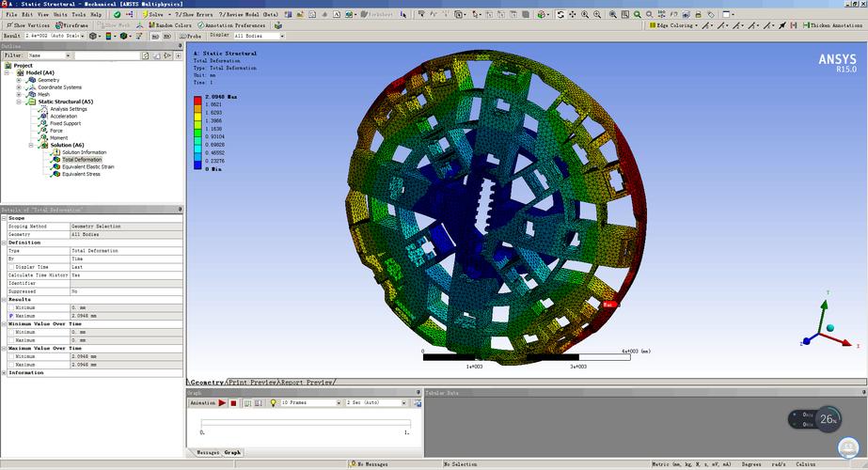Click the Wireframe view icon
Image resolution: width=868 pixels, height=470 pixels.
click(59, 25)
